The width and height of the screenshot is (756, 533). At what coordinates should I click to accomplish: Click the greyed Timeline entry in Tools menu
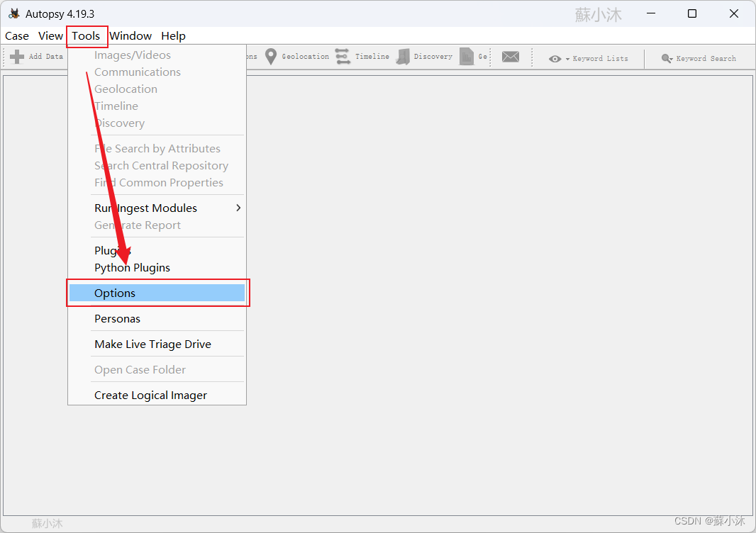[157, 106]
